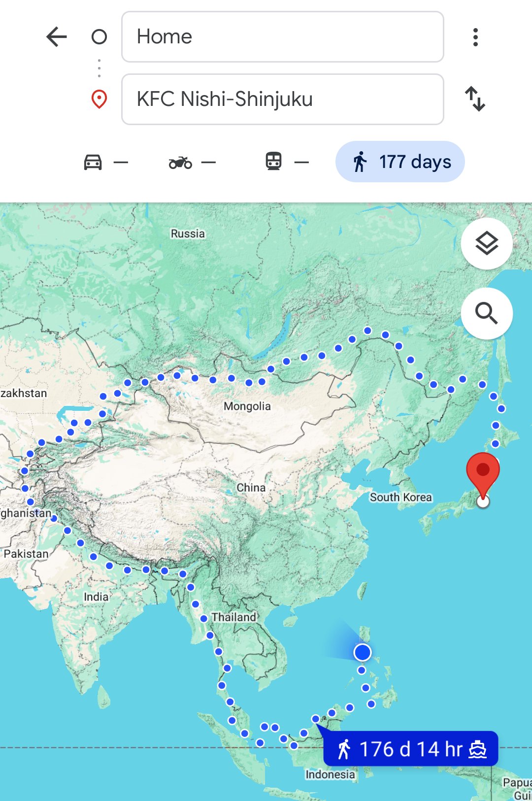Tap the Thailand map label
The width and height of the screenshot is (532, 801).
click(x=234, y=617)
